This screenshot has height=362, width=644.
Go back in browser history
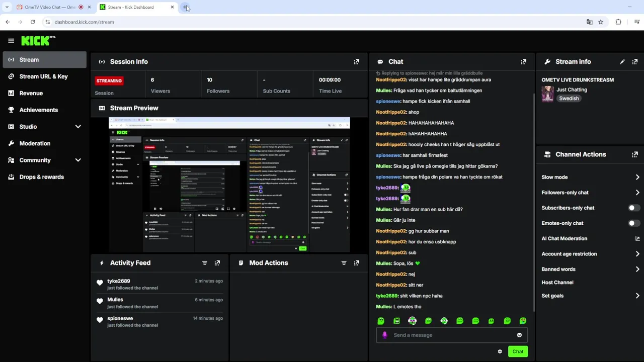click(8, 22)
